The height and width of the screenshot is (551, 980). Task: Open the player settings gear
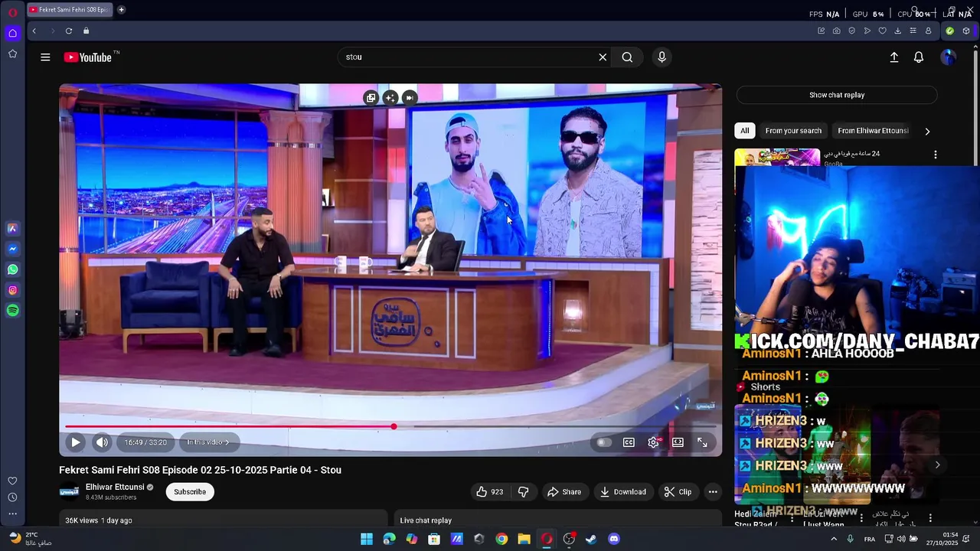653,442
